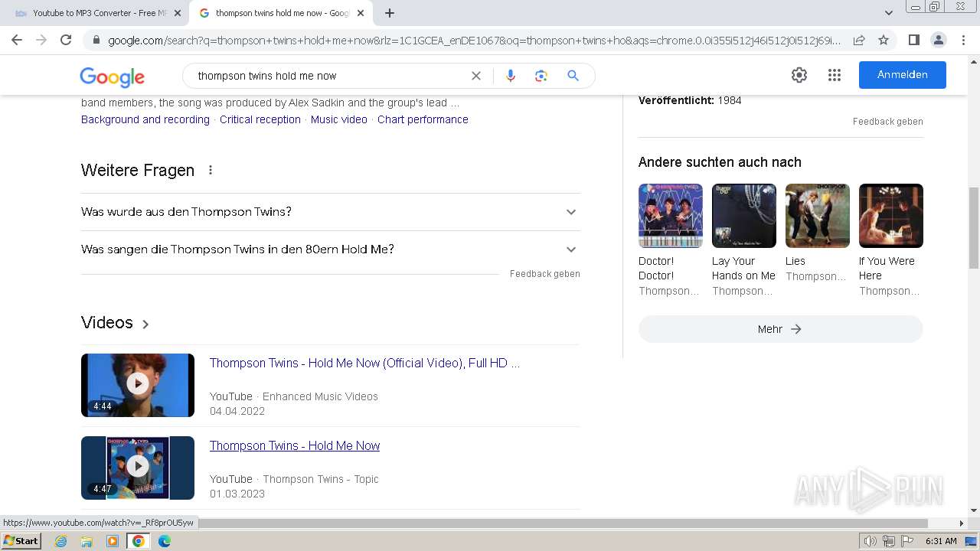Click scroll down arrow of vertical scrollbar

[974, 510]
